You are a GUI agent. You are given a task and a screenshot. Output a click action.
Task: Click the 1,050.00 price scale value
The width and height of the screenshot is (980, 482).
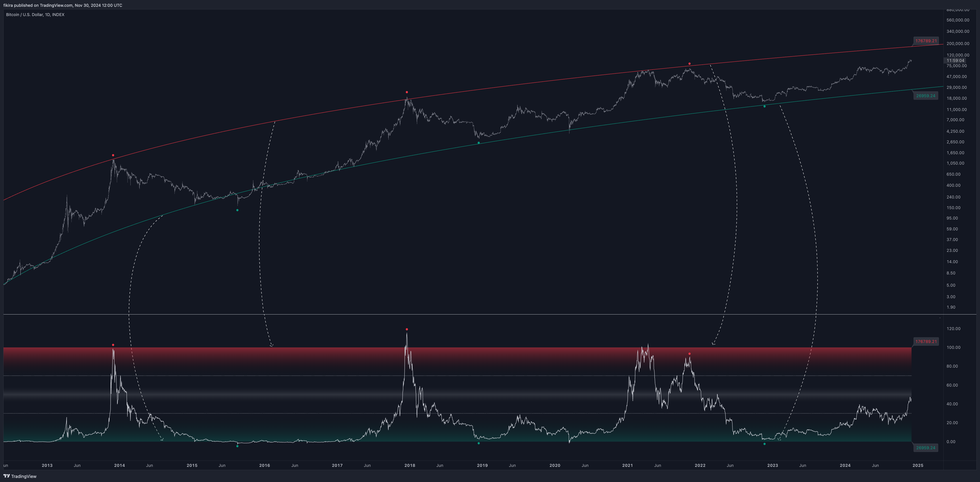coord(955,163)
